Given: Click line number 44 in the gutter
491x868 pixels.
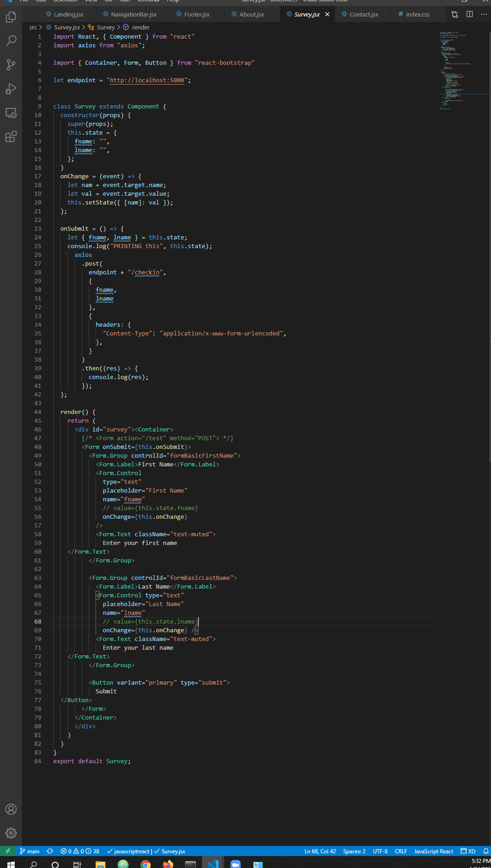Looking at the screenshot, I should (x=38, y=412).
